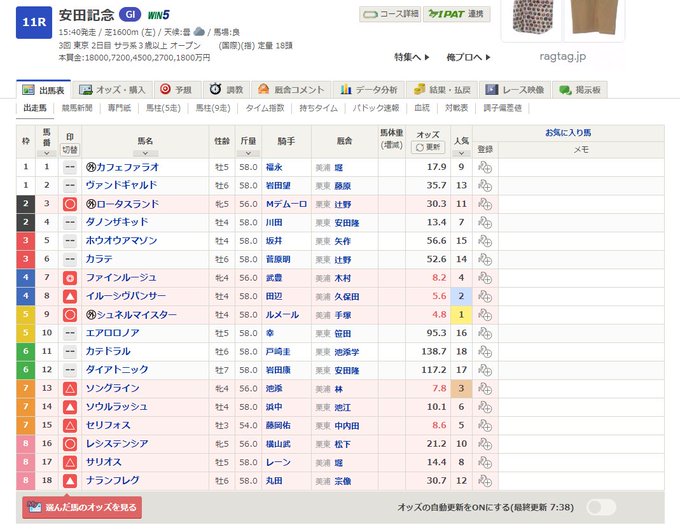The height and width of the screenshot is (532, 680).
Task: Open jockey link ルメール
Action: (282, 315)
